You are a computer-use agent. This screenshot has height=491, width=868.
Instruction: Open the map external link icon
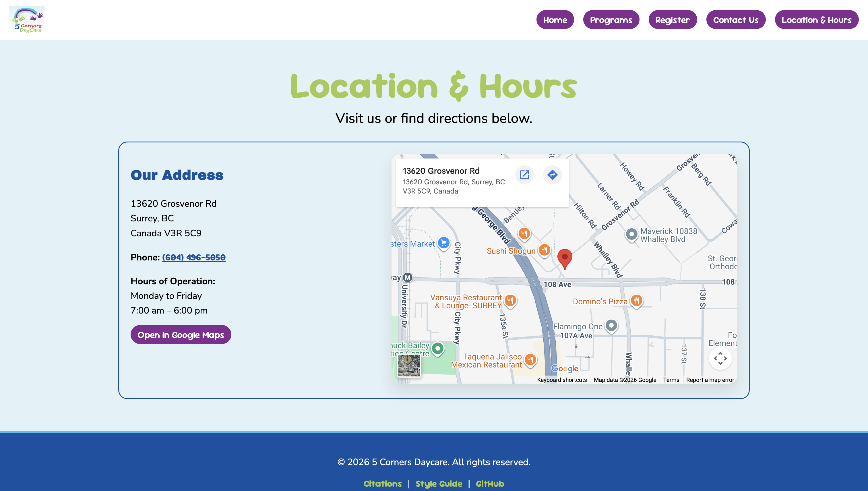click(x=524, y=175)
